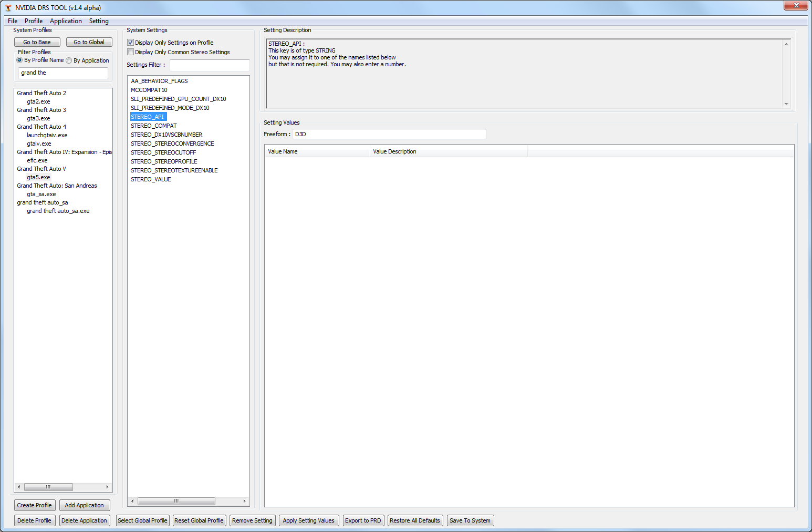Image resolution: width=812 pixels, height=532 pixels.
Task: Click the Reset Global Profile button
Action: click(200, 520)
